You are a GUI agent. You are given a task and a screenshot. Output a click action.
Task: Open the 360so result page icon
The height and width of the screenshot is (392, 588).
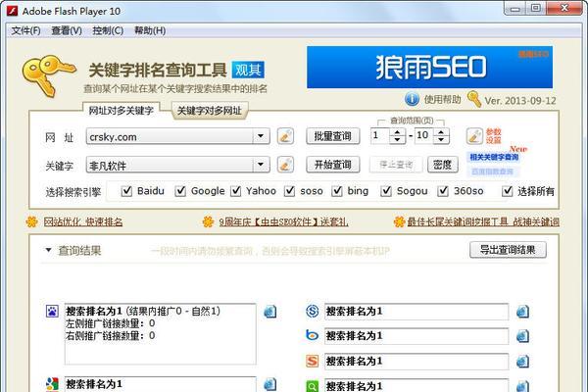[522, 386]
